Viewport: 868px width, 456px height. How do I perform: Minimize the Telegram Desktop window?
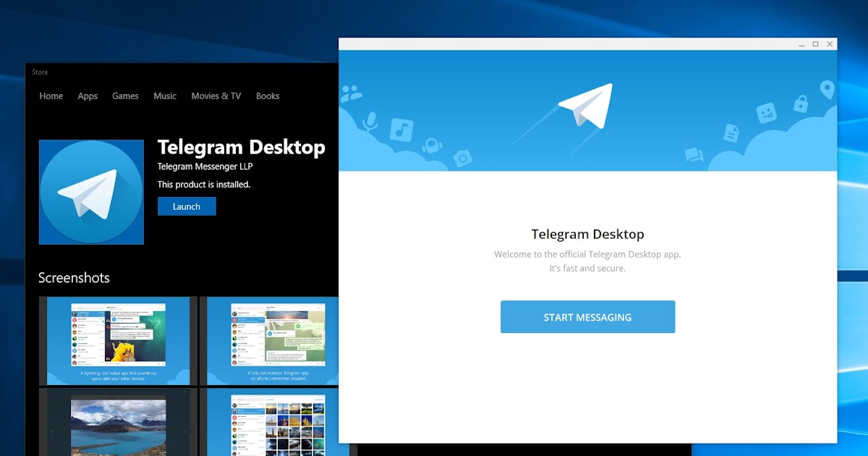coord(801,44)
